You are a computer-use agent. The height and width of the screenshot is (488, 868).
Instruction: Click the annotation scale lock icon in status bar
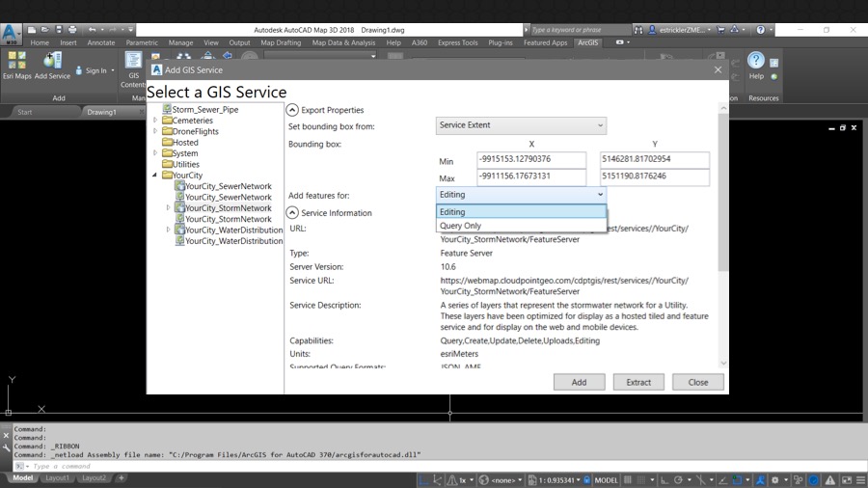coord(586,480)
